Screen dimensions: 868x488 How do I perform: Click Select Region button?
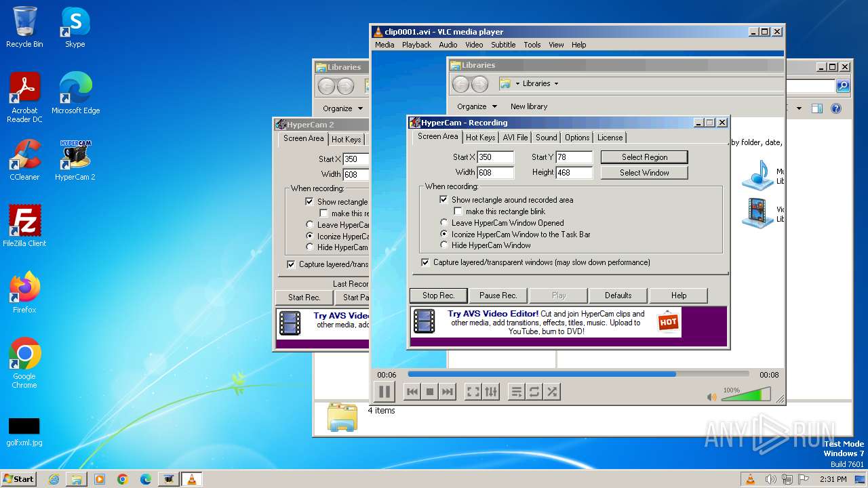[644, 157]
